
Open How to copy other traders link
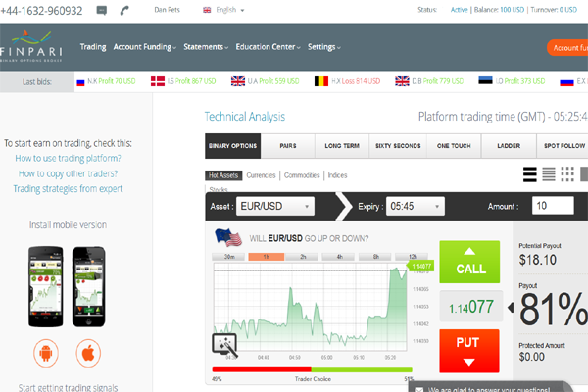68,173
